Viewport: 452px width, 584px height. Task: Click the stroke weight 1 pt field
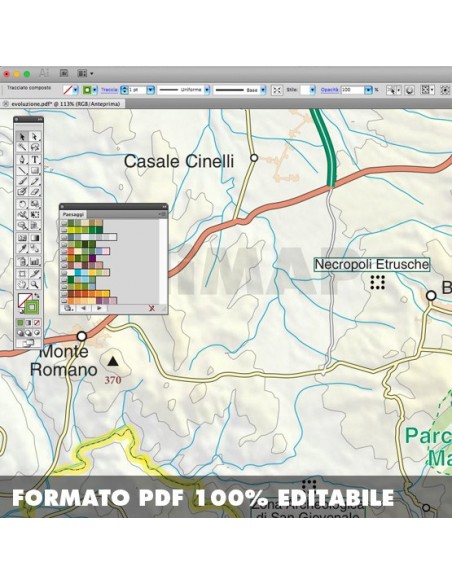point(137,90)
